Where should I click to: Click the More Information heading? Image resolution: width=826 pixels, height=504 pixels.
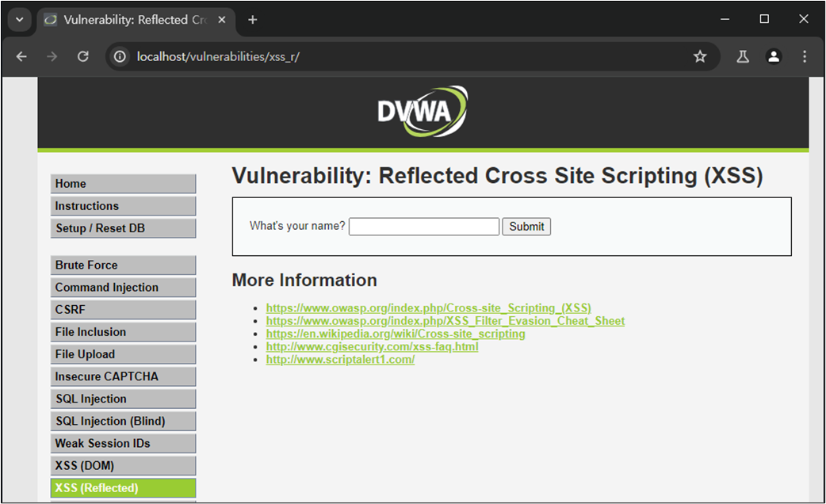304,281
